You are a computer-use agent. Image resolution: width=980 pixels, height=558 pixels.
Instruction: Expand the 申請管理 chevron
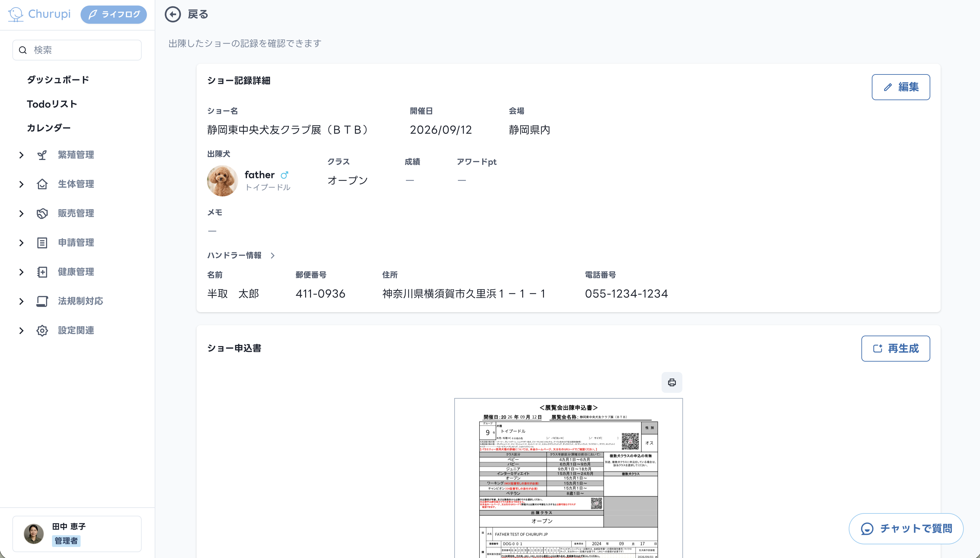coord(21,243)
